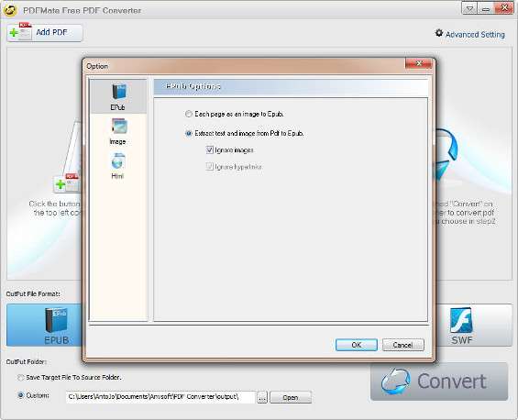The image size is (518, 420).
Task: Select Extract text and image radio
Action: pos(188,134)
